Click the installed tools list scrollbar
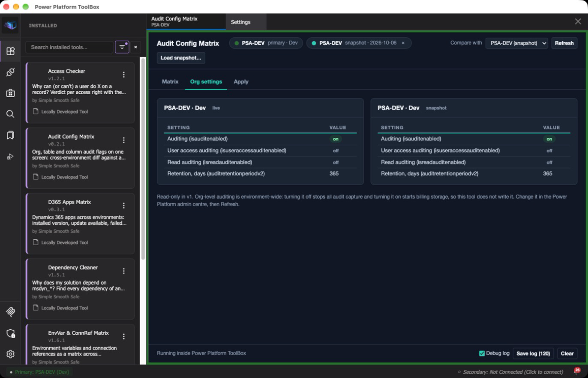Image resolution: width=588 pixels, height=378 pixels. [x=143, y=158]
